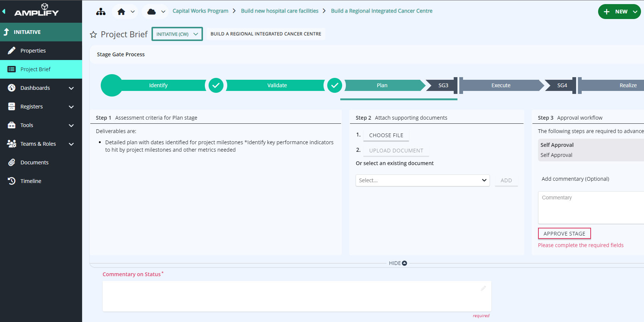Select the Plan stage
The height and width of the screenshot is (322, 644).
point(382,85)
